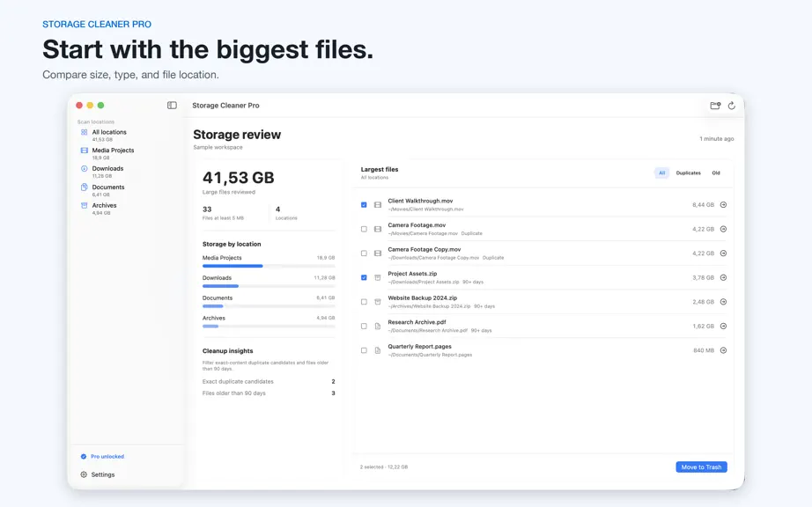Image resolution: width=812 pixels, height=507 pixels.
Task: Select the Client Walkthrough.mov file name
Action: click(x=420, y=201)
